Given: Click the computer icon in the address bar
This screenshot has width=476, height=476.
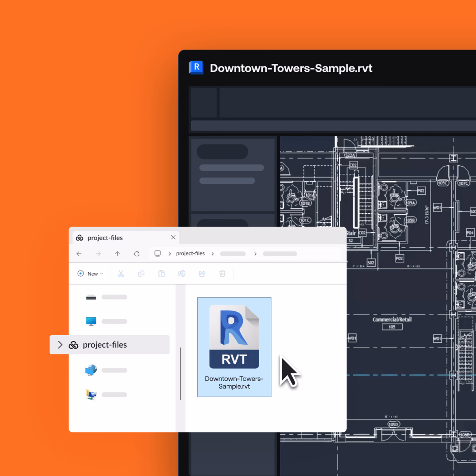Looking at the screenshot, I should 157,254.
